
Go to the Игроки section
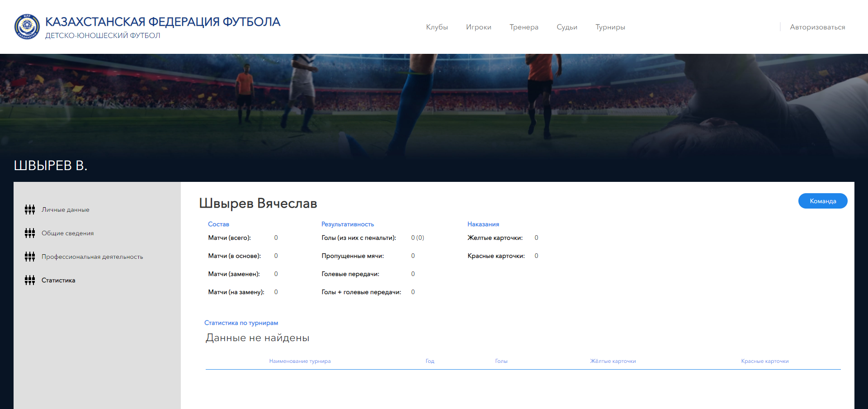pyautogui.click(x=479, y=27)
